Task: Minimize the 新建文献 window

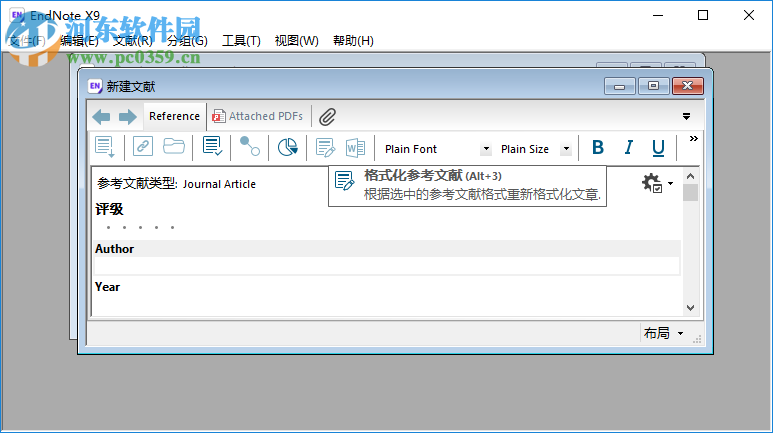Action: 620,86
